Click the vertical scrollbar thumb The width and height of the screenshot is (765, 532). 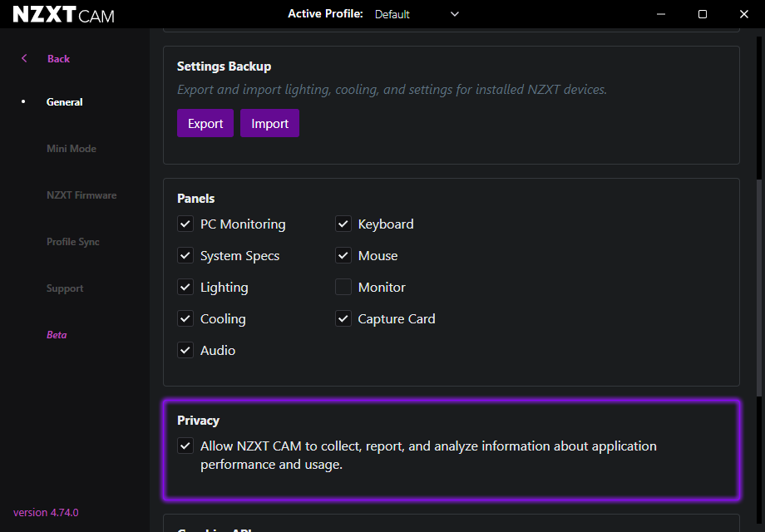[759, 288]
